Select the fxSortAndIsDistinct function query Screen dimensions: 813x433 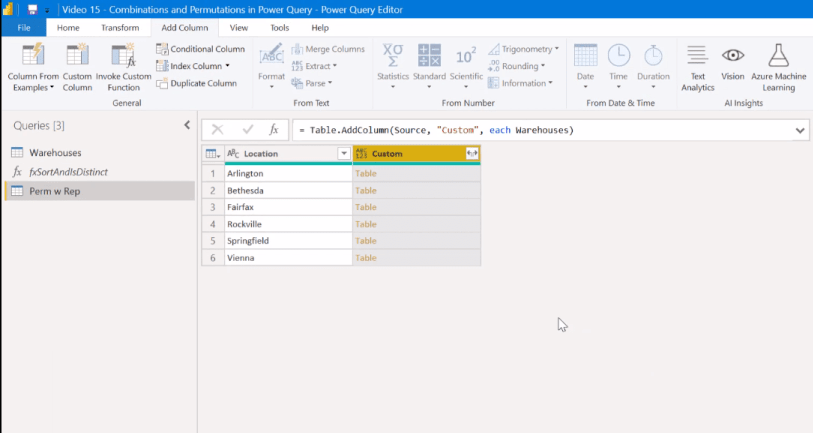point(99,172)
